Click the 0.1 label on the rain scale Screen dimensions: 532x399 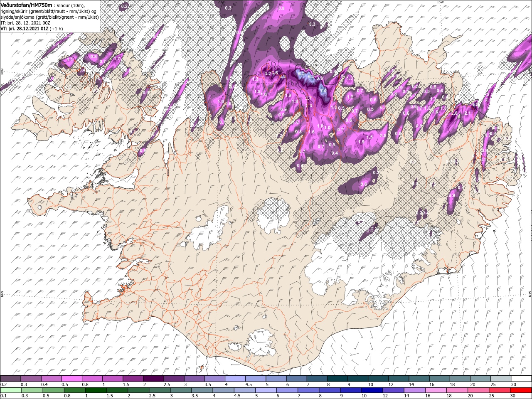[3, 396]
